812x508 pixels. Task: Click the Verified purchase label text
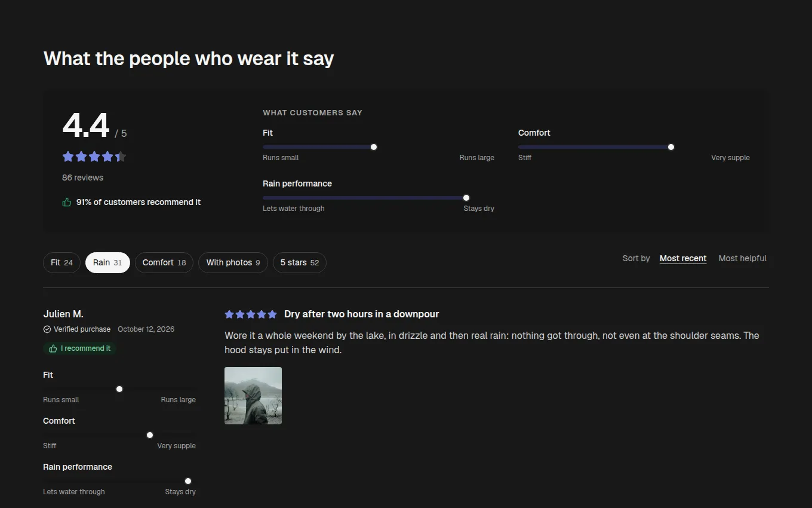click(x=82, y=329)
